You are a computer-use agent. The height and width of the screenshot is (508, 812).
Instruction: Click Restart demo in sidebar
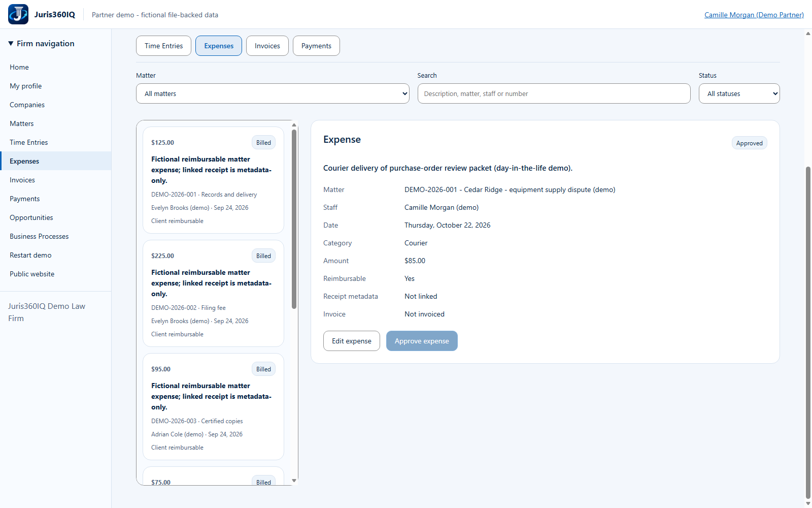[56, 255]
